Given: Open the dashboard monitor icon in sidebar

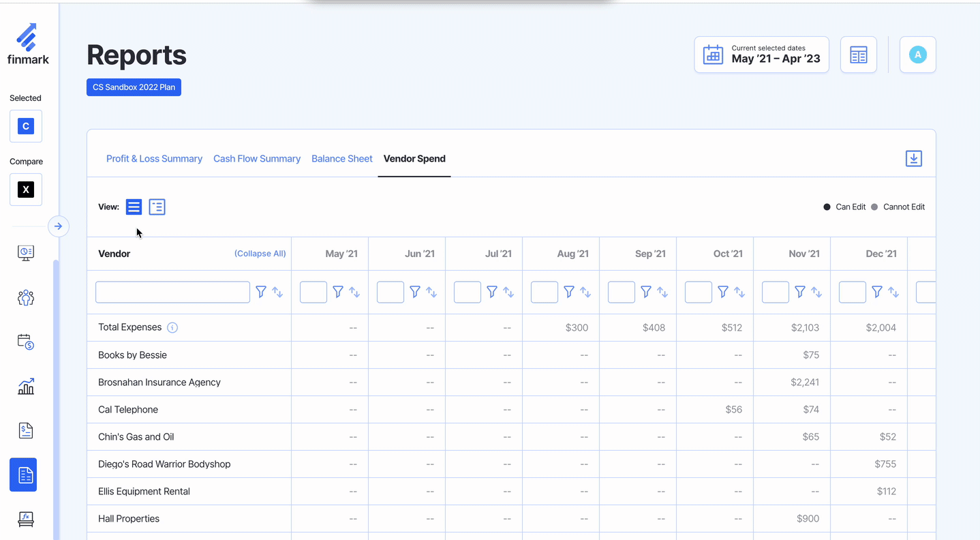Looking at the screenshot, I should (26, 253).
